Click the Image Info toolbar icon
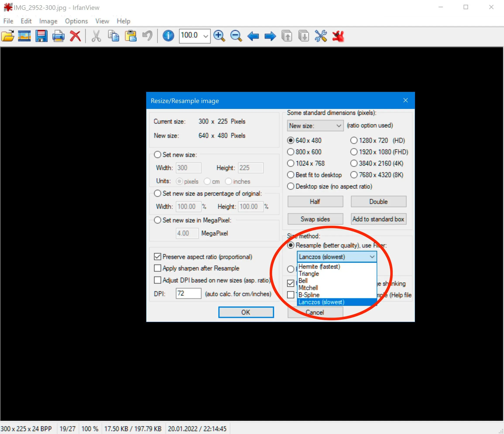 pos(167,36)
